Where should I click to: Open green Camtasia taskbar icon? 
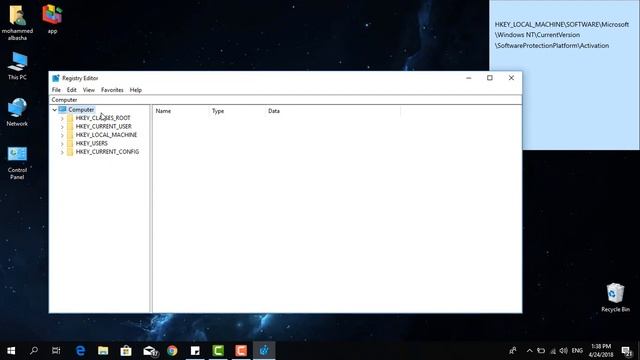pos(218,350)
